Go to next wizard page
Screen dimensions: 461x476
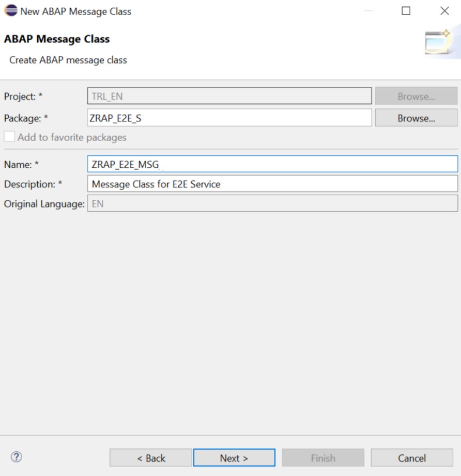click(x=234, y=458)
